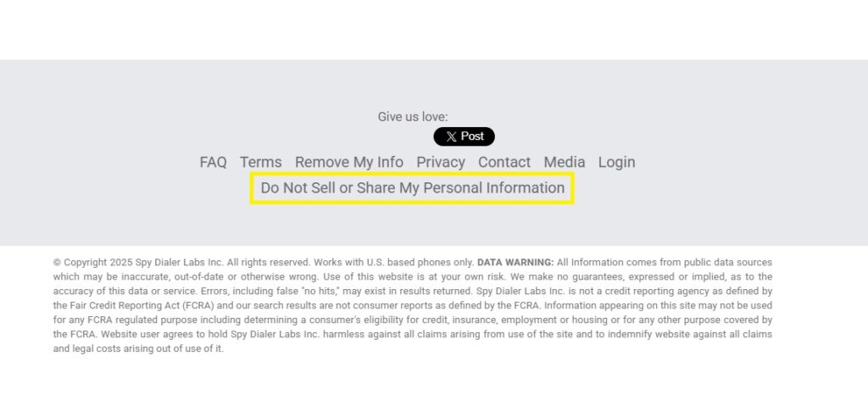Click Do Not Sell or Share My Personal Information
The width and height of the screenshot is (868, 395).
click(x=413, y=188)
